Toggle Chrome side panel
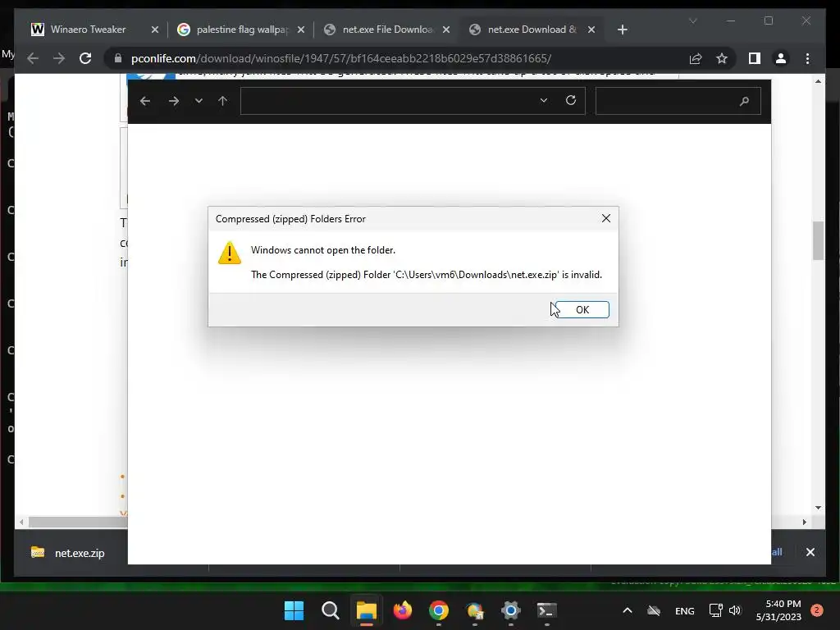Screen dimensions: 840x630 [755, 58]
